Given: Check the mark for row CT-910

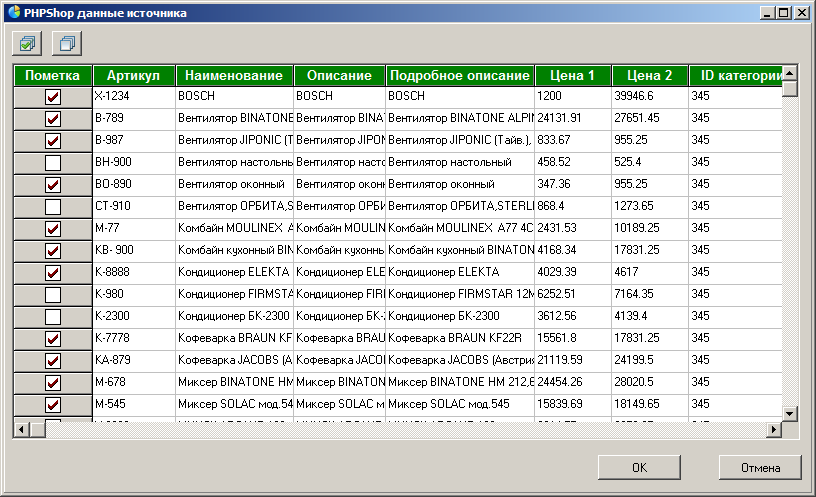Looking at the screenshot, I should coord(53,207).
